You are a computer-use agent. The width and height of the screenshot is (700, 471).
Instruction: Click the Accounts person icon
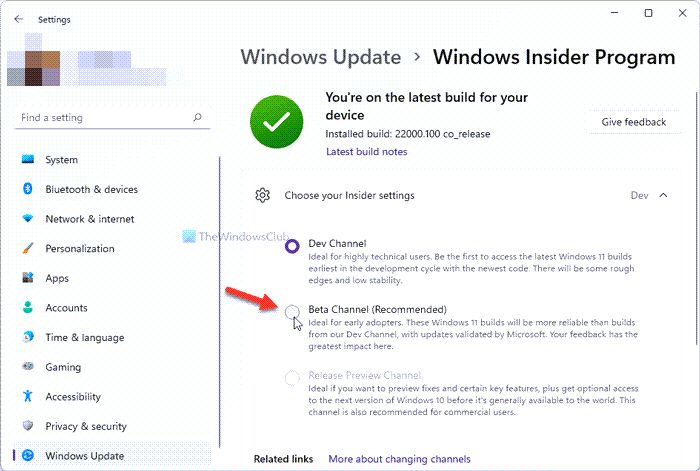tap(28, 307)
